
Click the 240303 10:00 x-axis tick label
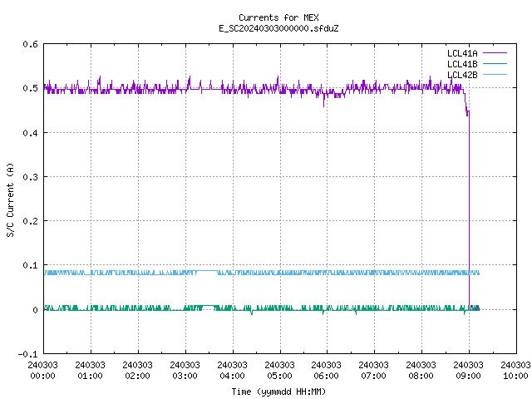coord(515,371)
